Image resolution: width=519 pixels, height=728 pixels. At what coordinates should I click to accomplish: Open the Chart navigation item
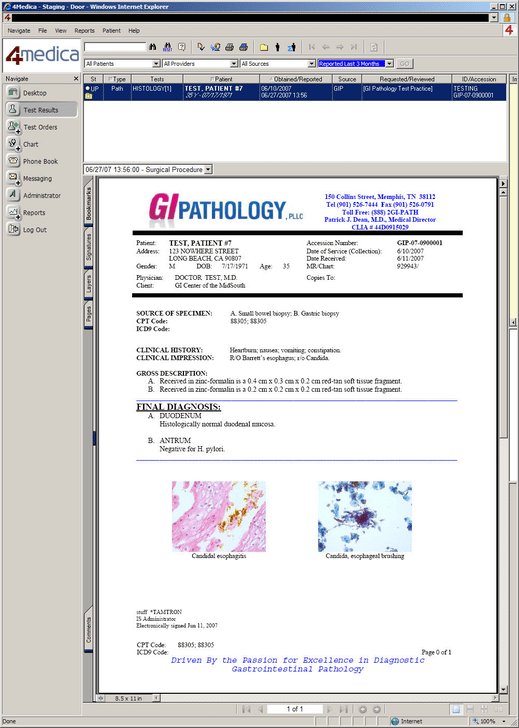pyautogui.click(x=31, y=144)
